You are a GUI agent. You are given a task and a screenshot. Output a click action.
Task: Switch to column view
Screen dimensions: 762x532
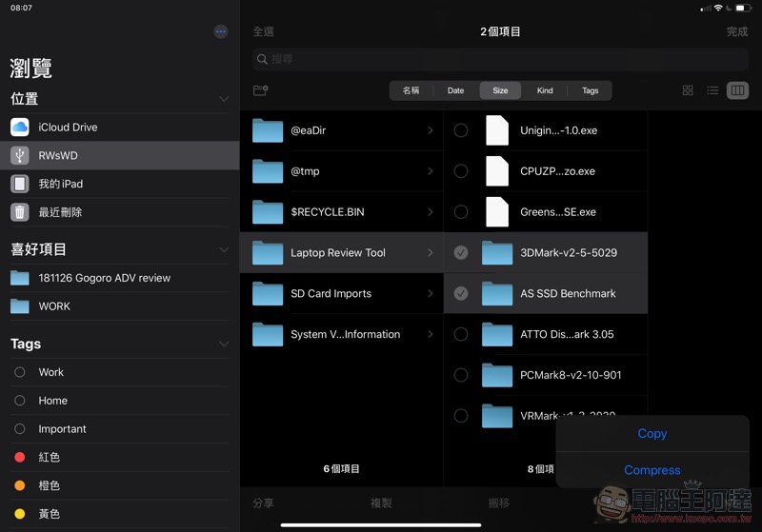tap(737, 90)
